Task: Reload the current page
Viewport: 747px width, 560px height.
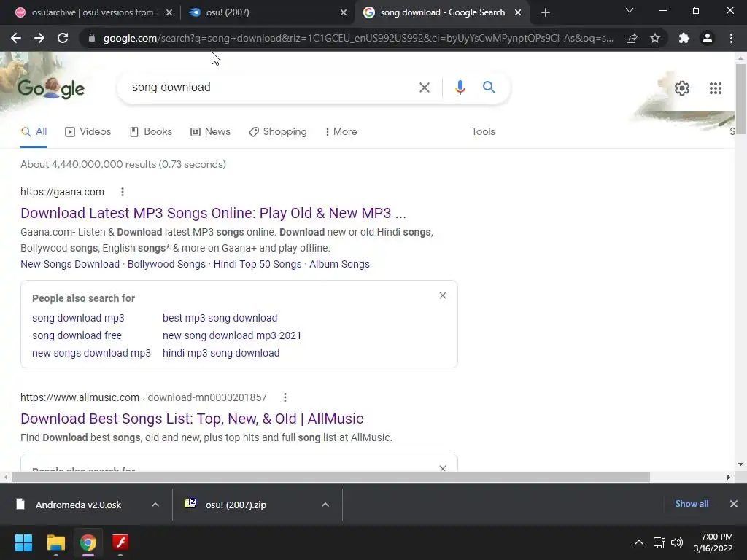Action: point(63,38)
